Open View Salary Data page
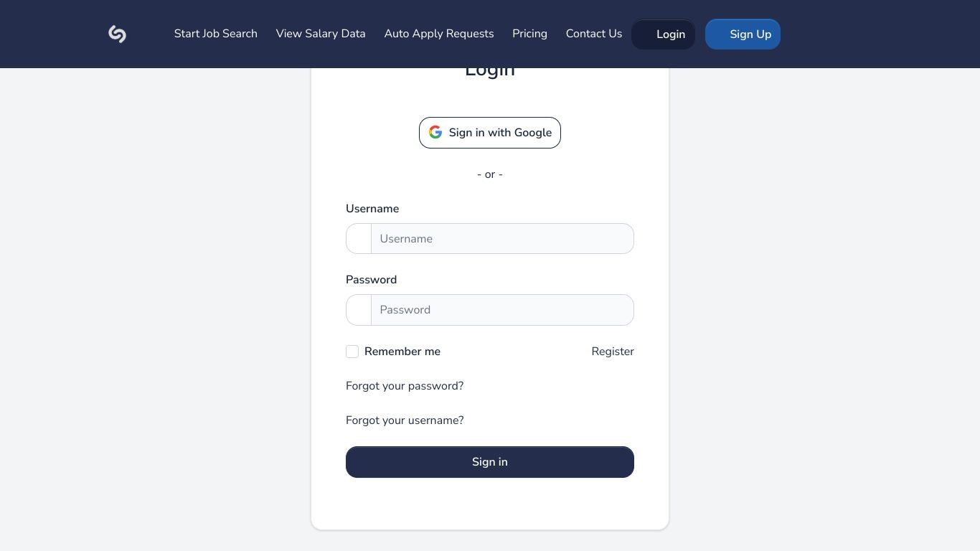980x551 pixels. click(x=321, y=34)
